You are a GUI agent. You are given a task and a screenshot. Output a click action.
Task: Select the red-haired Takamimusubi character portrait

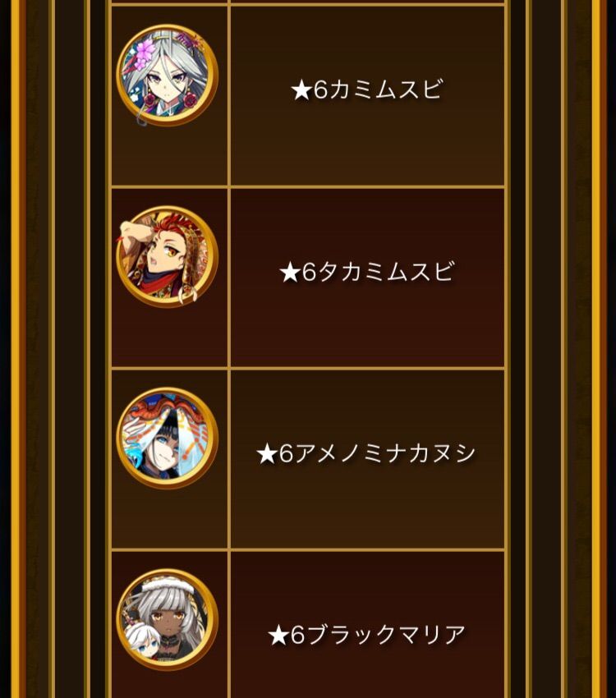pyautogui.click(x=167, y=256)
